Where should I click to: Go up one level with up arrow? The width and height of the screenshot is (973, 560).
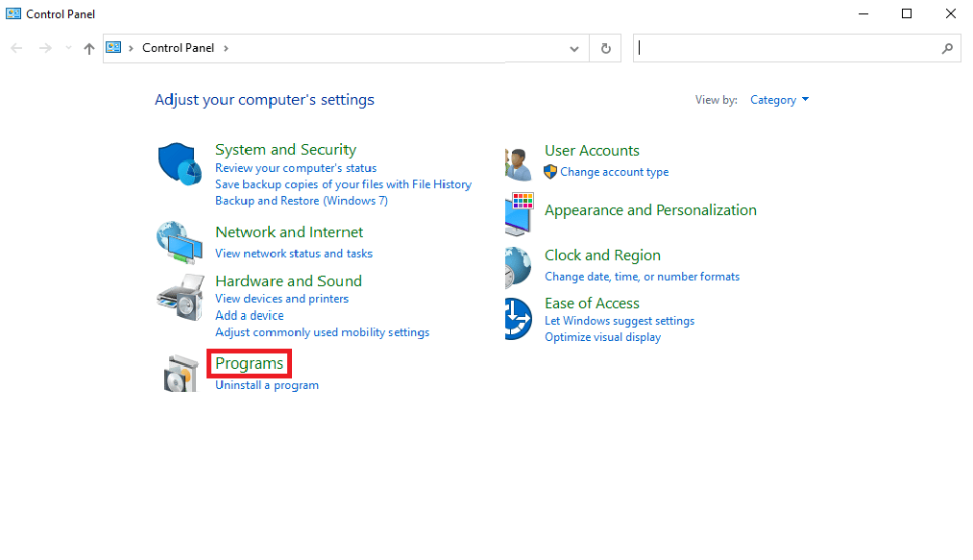tap(89, 48)
